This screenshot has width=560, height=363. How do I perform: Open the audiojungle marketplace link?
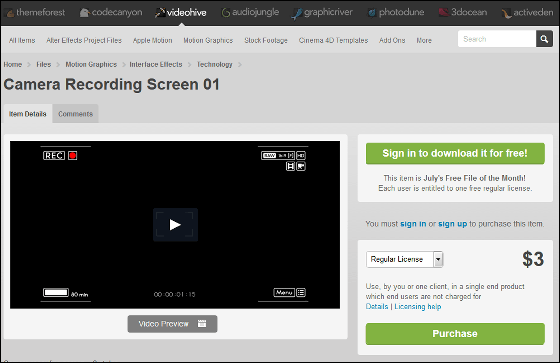tap(250, 13)
